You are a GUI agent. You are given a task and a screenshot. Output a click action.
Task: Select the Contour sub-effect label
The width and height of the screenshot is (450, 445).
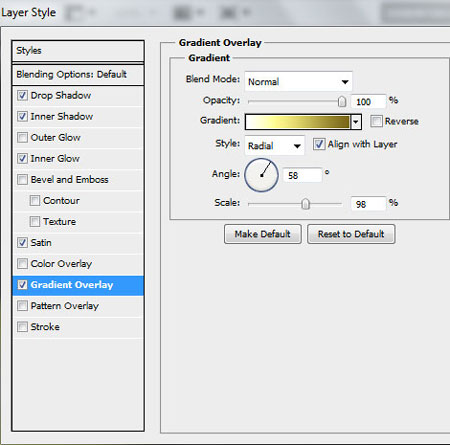tap(61, 201)
